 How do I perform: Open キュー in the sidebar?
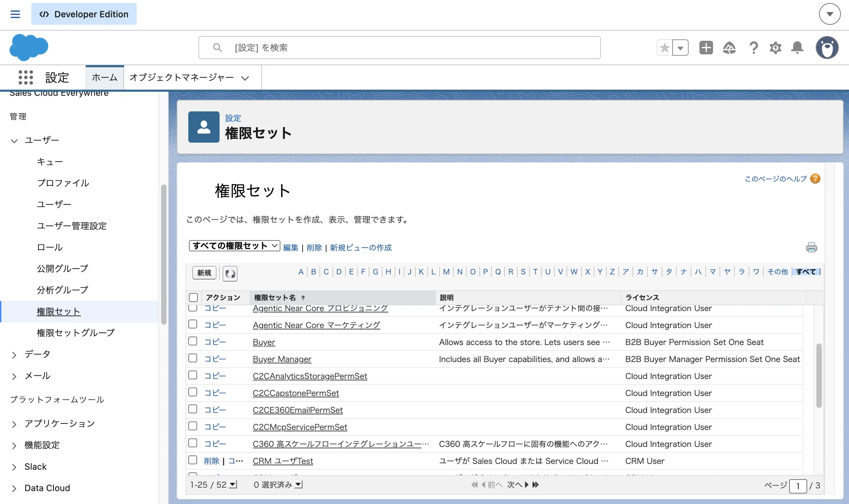tap(50, 162)
